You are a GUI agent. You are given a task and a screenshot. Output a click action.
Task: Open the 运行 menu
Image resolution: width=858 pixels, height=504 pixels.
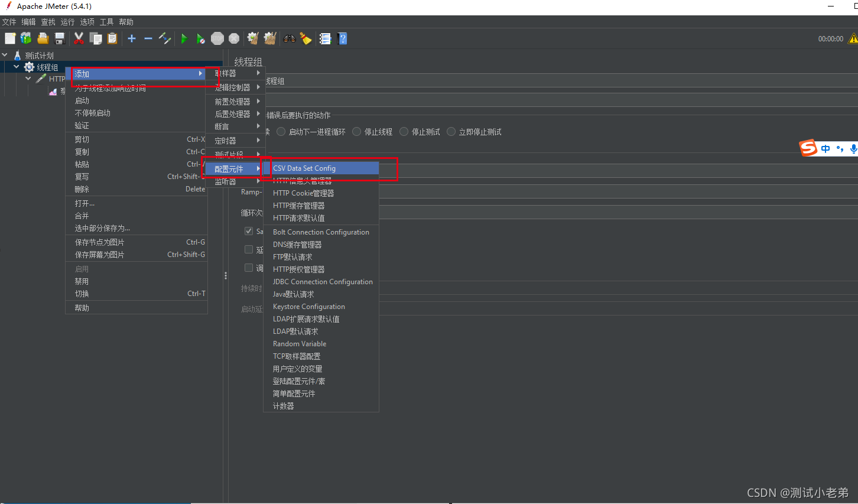67,22
